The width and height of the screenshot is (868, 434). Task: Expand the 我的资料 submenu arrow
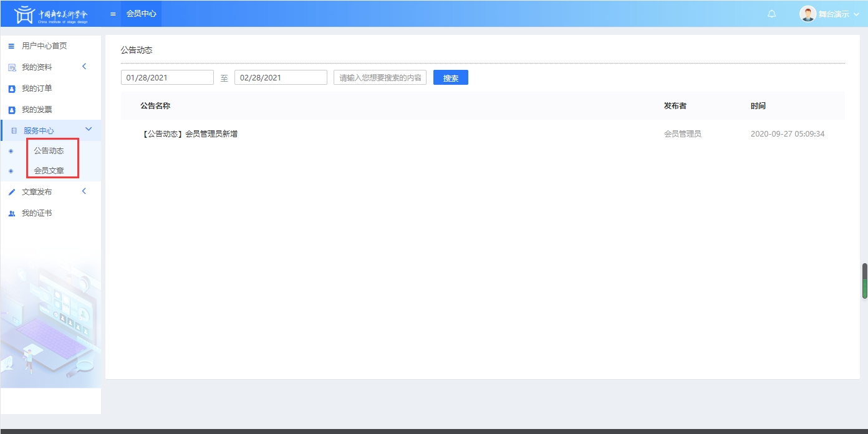(84, 67)
